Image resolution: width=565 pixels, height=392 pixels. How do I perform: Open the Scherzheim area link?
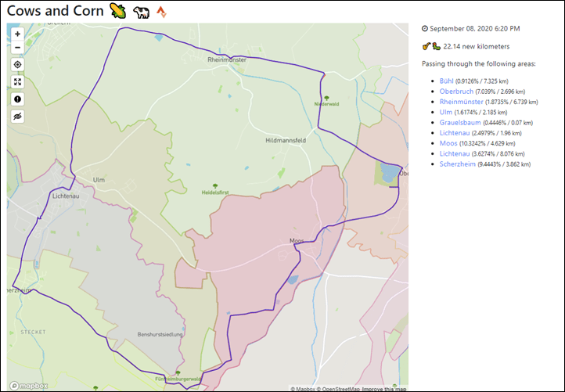pos(457,164)
